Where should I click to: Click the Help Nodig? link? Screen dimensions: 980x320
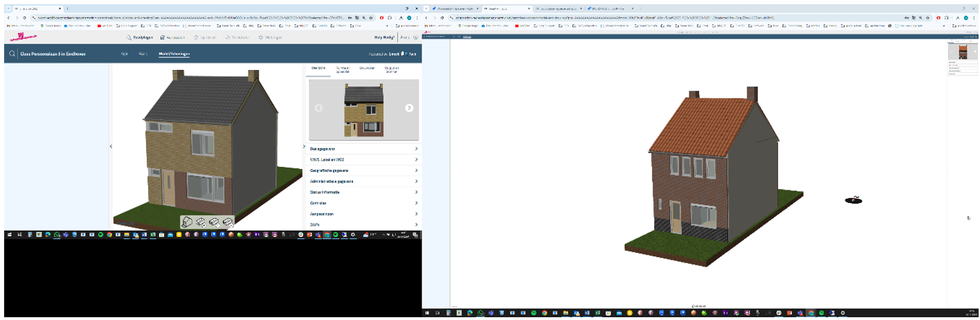click(384, 37)
